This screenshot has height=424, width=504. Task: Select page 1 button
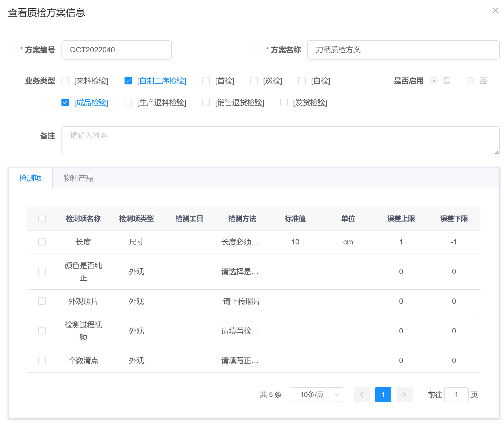[383, 394]
